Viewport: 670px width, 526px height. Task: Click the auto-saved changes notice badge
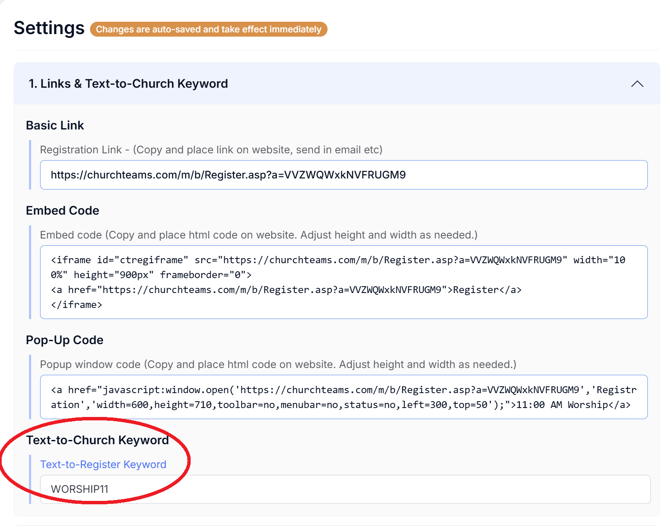click(x=209, y=29)
